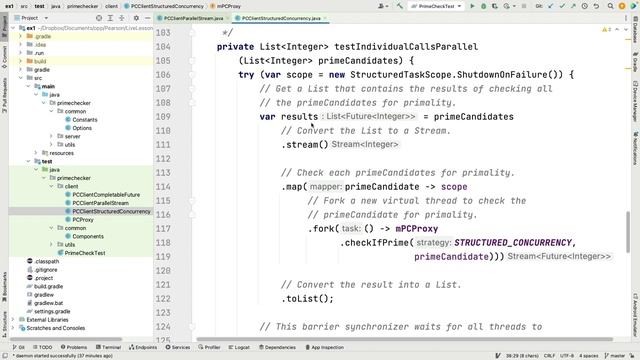Open the Profile button's dropdown arrow

[513, 6]
